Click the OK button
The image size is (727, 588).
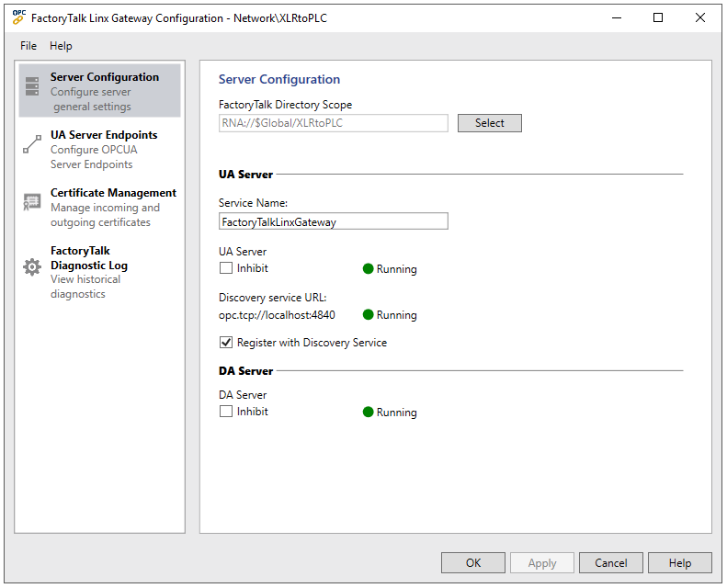[x=473, y=562]
